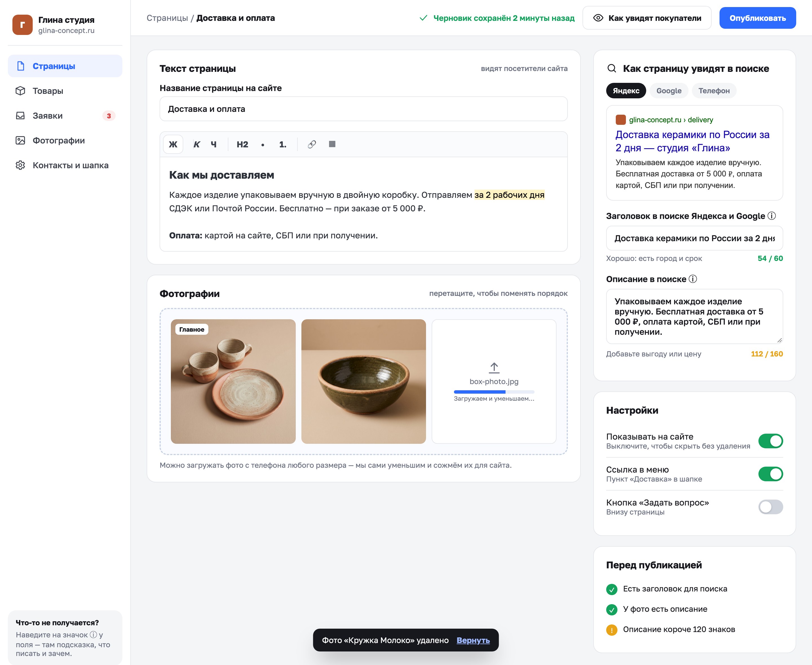Add a bulleted list from the toolbar

[262, 145]
